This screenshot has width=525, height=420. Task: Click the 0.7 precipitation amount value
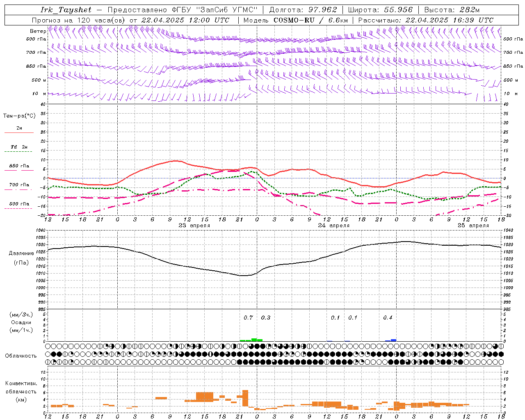pyautogui.click(x=248, y=317)
